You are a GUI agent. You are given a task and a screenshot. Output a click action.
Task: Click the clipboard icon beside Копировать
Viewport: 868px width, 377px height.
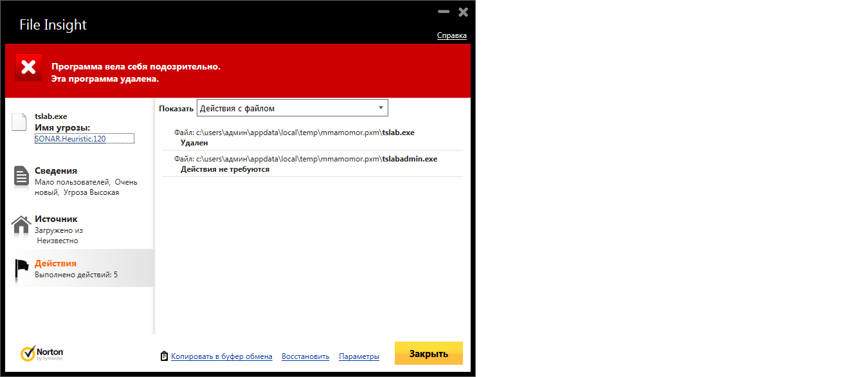pos(164,356)
